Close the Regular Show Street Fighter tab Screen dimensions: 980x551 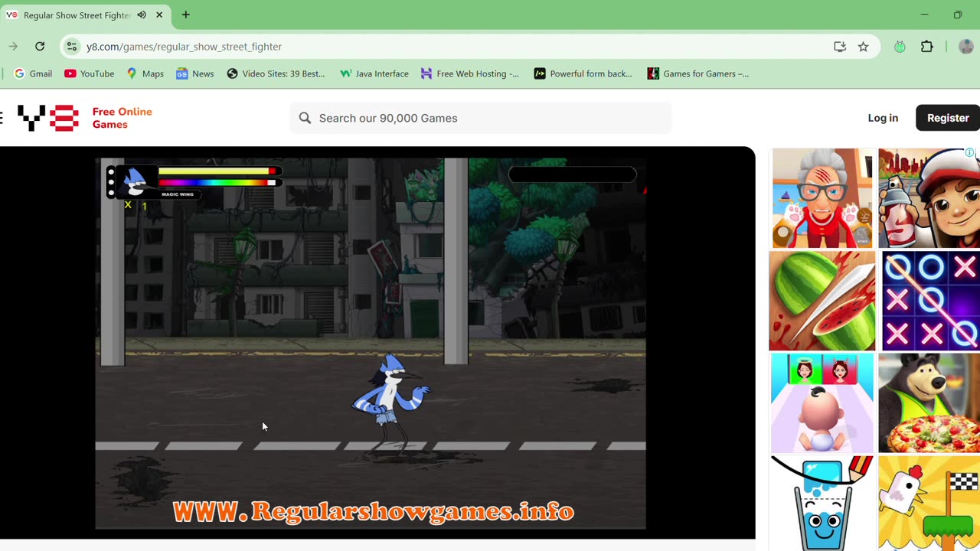[x=159, y=15]
